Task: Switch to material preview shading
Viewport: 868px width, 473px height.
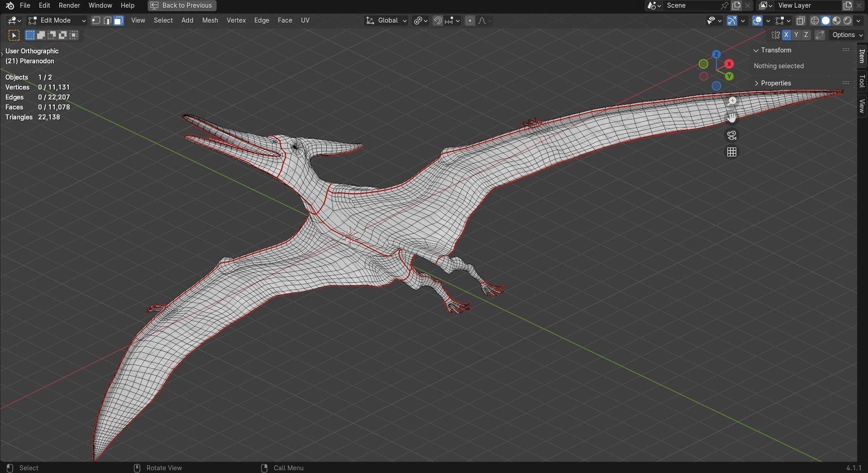Action: click(836, 20)
